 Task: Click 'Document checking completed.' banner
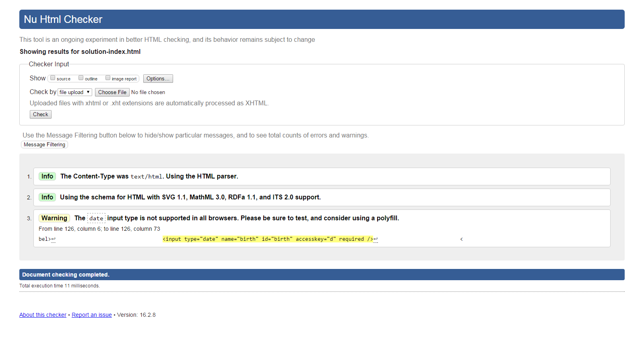[x=322, y=275]
